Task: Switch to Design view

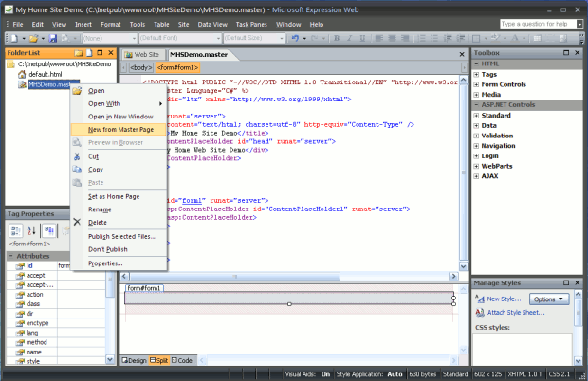Action: [135, 360]
